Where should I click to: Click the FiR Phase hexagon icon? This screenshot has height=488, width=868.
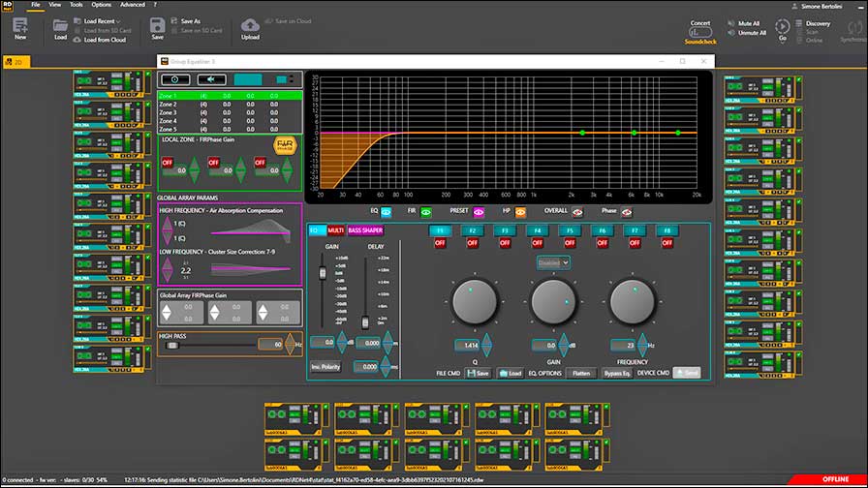click(285, 146)
